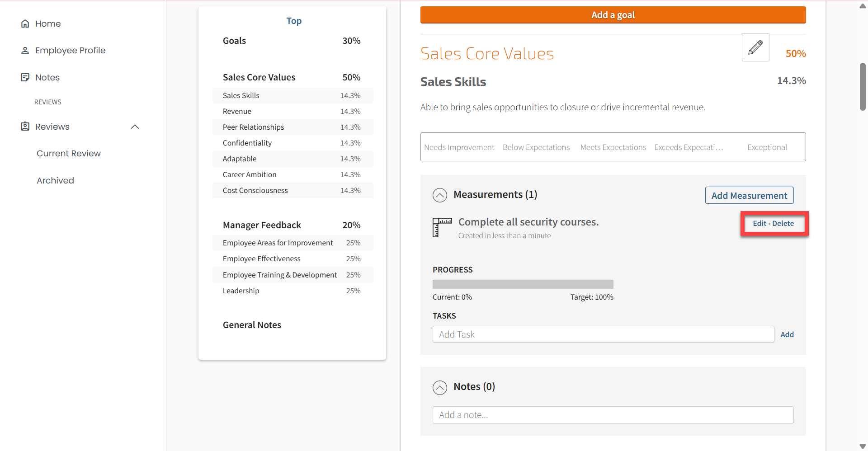
Task: Click the Home house icon
Action: tap(25, 23)
